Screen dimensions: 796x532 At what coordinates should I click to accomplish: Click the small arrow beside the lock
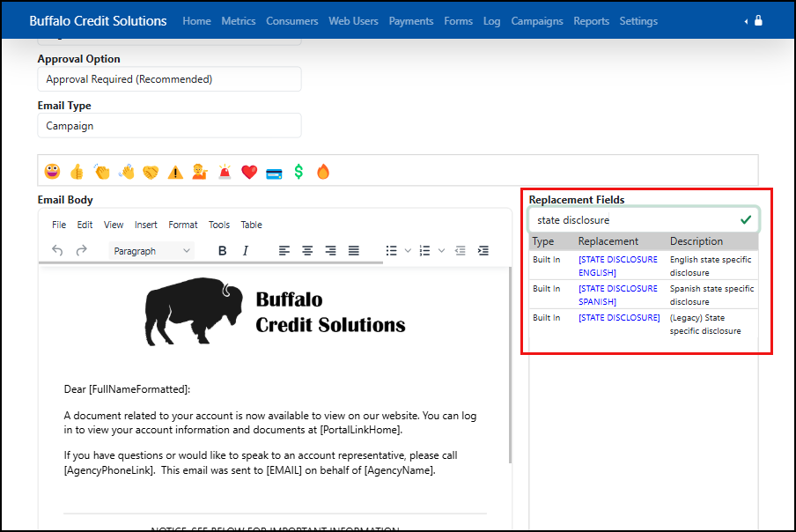pos(746,21)
